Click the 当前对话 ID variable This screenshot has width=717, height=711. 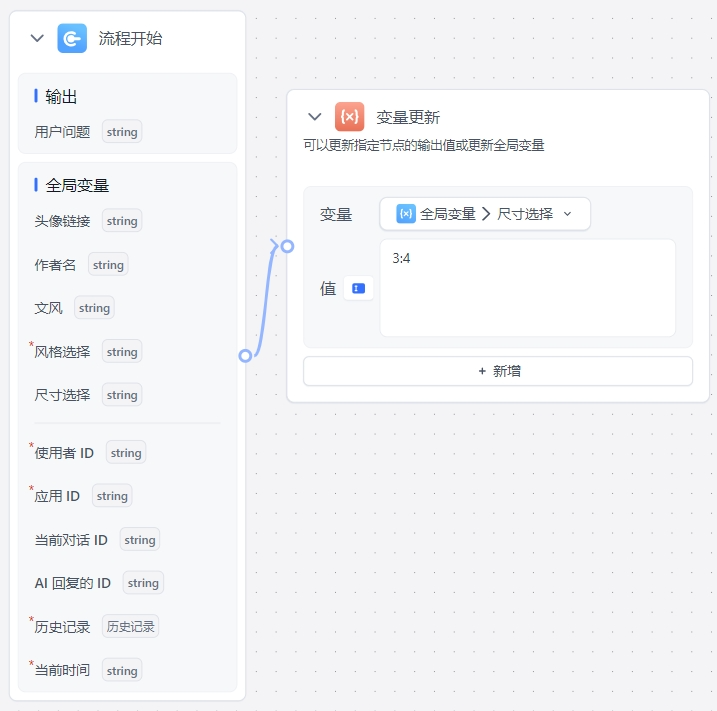(71, 540)
